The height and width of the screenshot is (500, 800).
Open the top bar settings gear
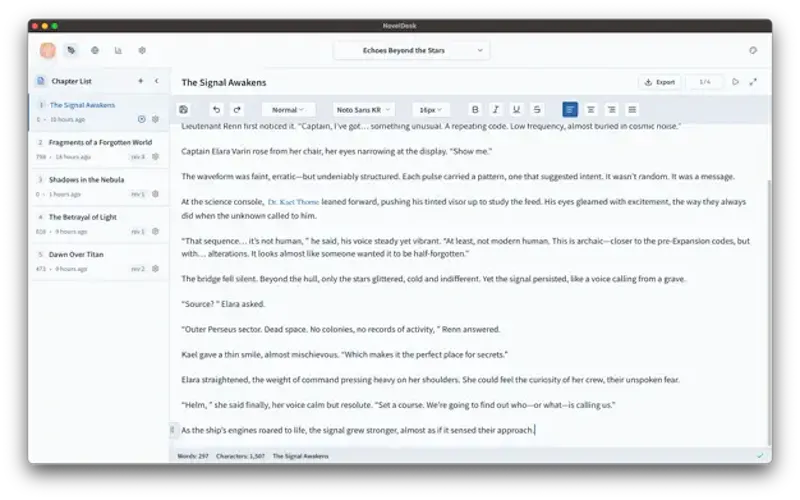pos(142,51)
